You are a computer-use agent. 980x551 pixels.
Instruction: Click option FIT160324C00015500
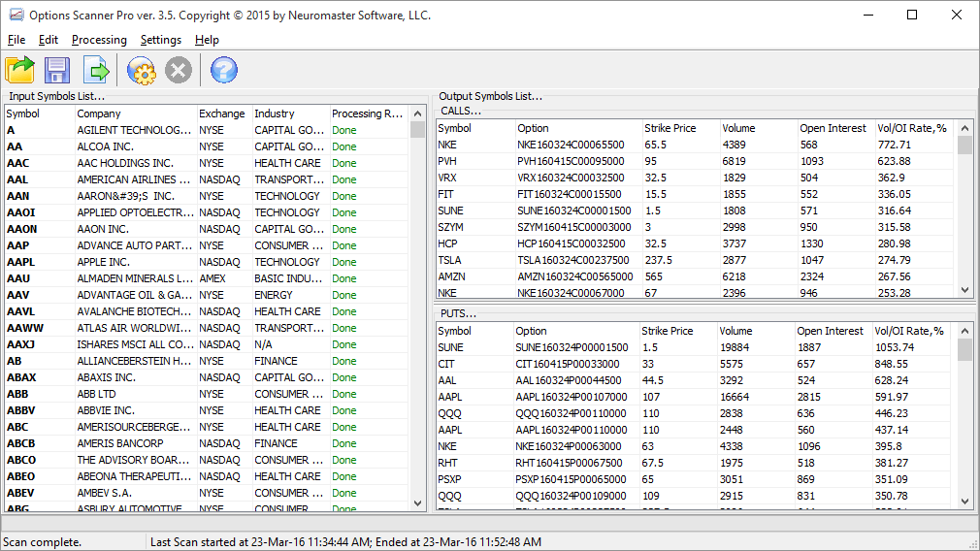coord(570,194)
